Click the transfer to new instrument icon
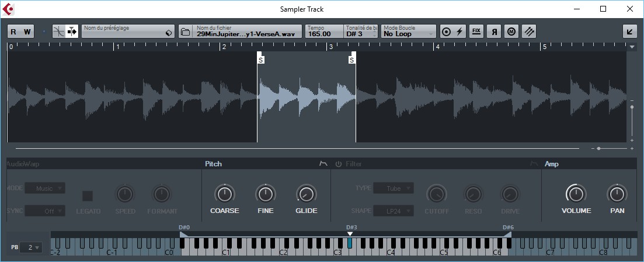 (x=530, y=31)
